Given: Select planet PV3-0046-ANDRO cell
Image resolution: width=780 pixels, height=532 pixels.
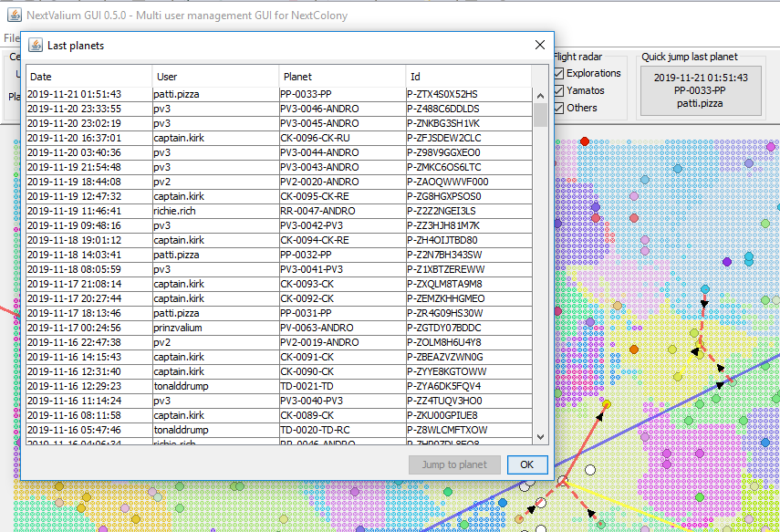Looking at the screenshot, I should 342,109.
